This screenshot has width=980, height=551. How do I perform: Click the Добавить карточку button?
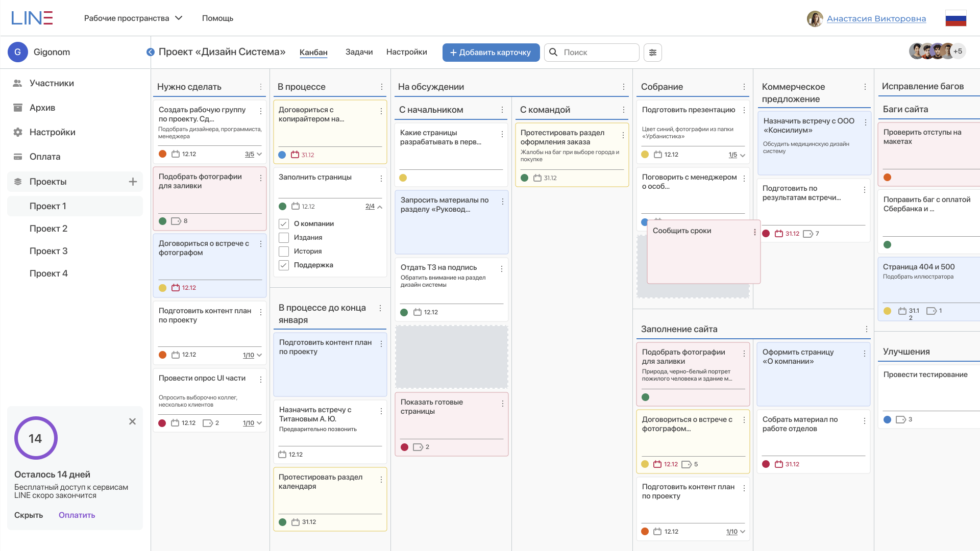coord(491,53)
